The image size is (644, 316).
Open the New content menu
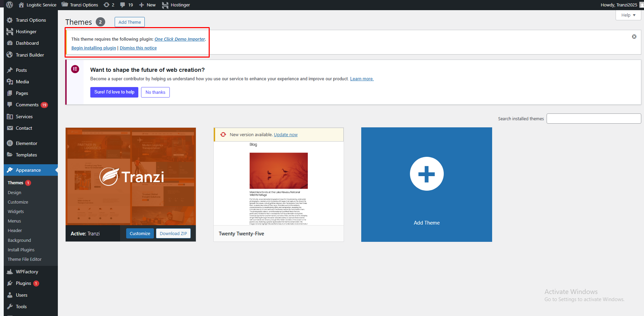pos(147,5)
